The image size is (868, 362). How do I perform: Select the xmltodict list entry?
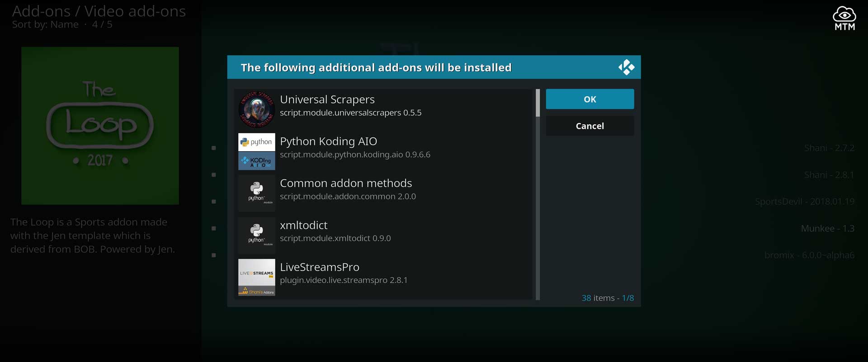(x=384, y=235)
